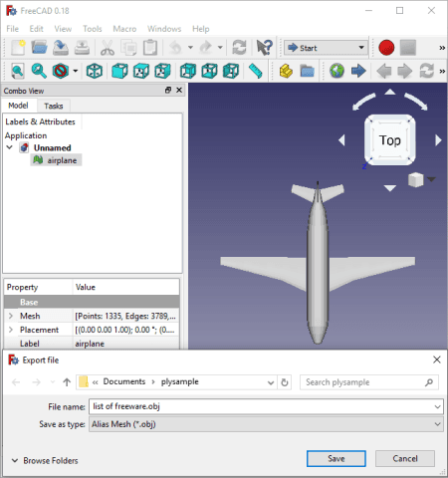Open the View menu
The height and width of the screenshot is (478, 448).
pyautogui.click(x=63, y=29)
